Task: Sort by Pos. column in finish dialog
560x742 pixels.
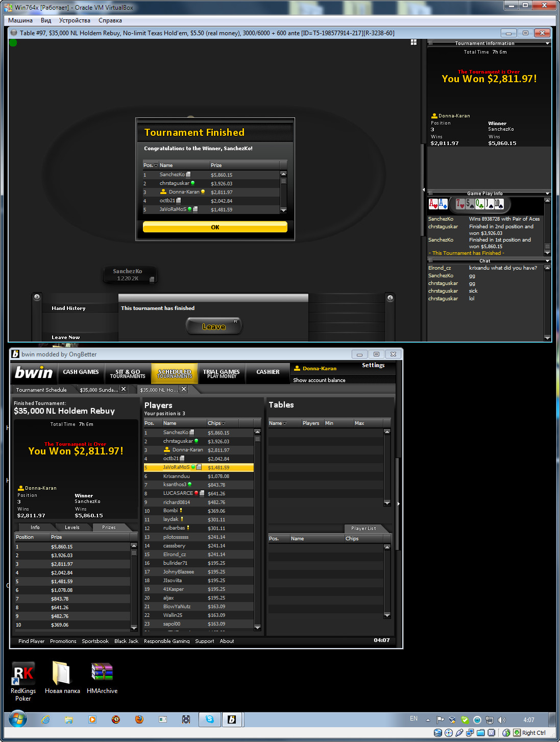Action: tap(151, 165)
